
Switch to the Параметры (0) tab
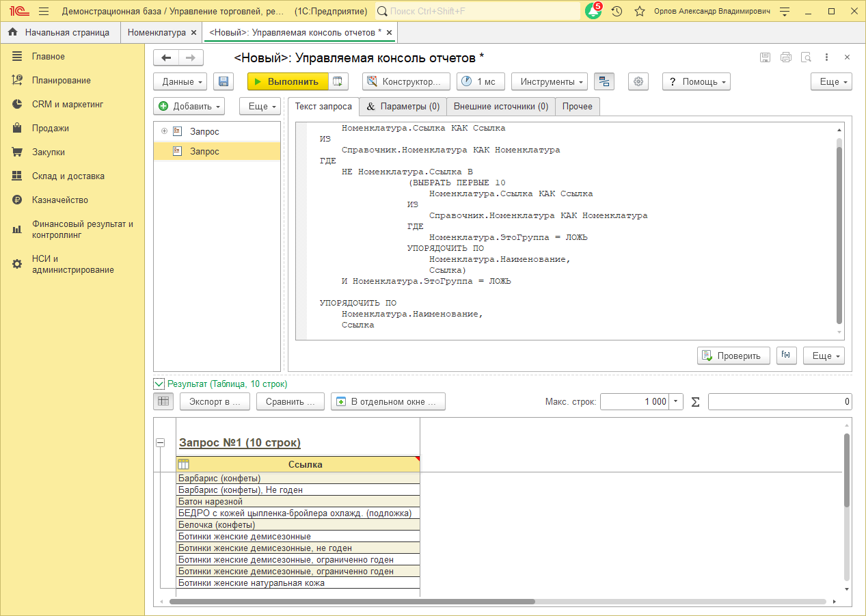[403, 107]
